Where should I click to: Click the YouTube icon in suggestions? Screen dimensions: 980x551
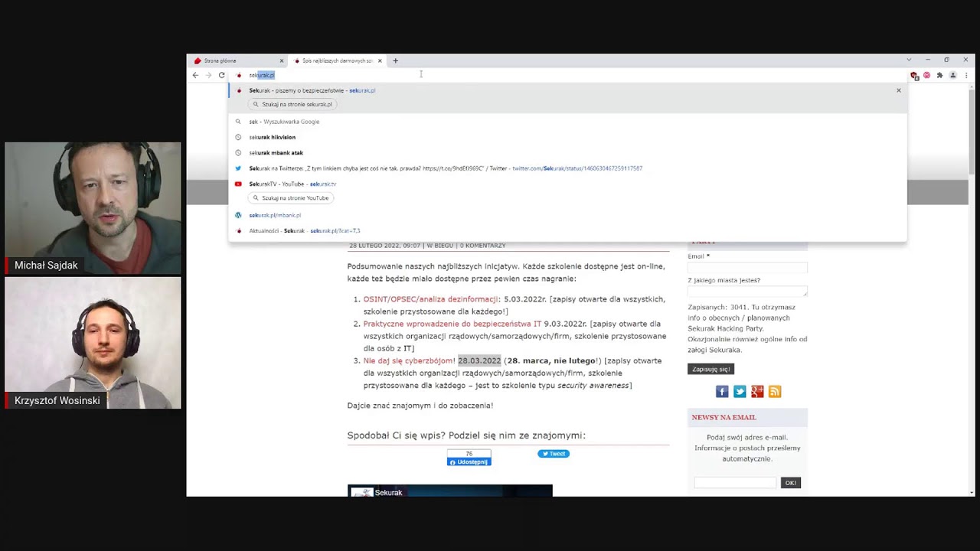238,184
